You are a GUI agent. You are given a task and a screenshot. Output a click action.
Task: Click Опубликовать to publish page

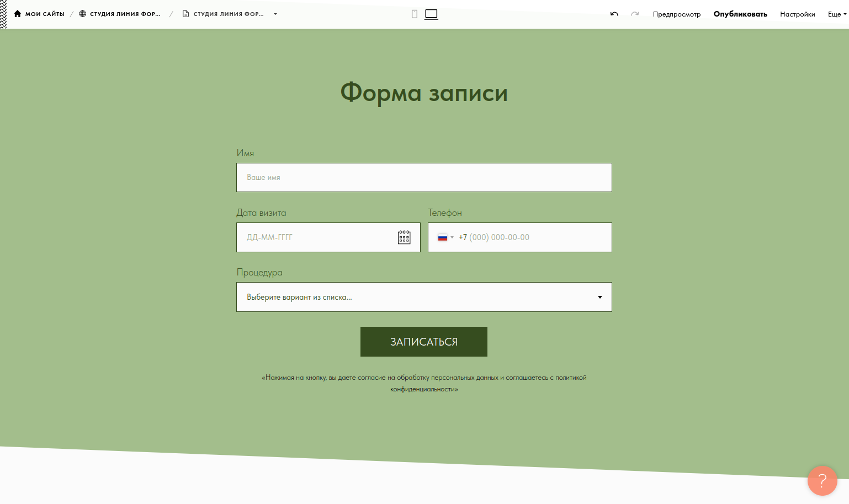(740, 14)
